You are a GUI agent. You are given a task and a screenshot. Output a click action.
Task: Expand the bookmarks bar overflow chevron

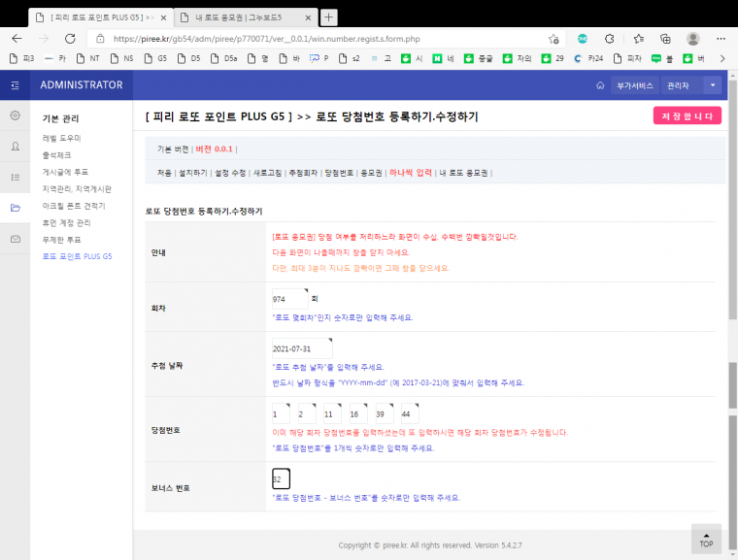pos(723,59)
